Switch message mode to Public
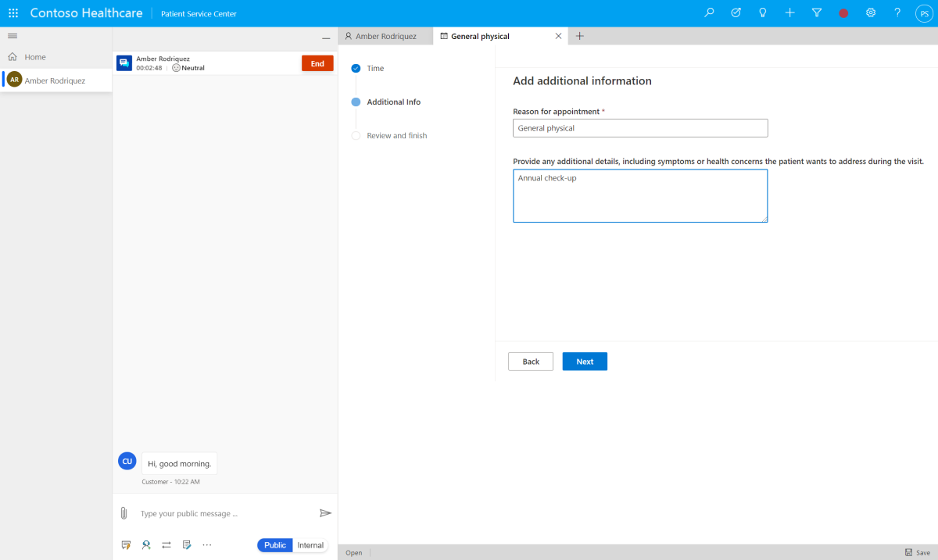This screenshot has width=938, height=560. click(x=275, y=545)
